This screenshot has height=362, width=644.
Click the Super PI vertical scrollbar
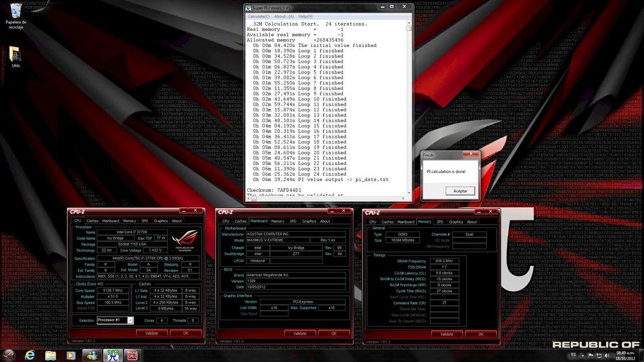pyautogui.click(x=409, y=110)
